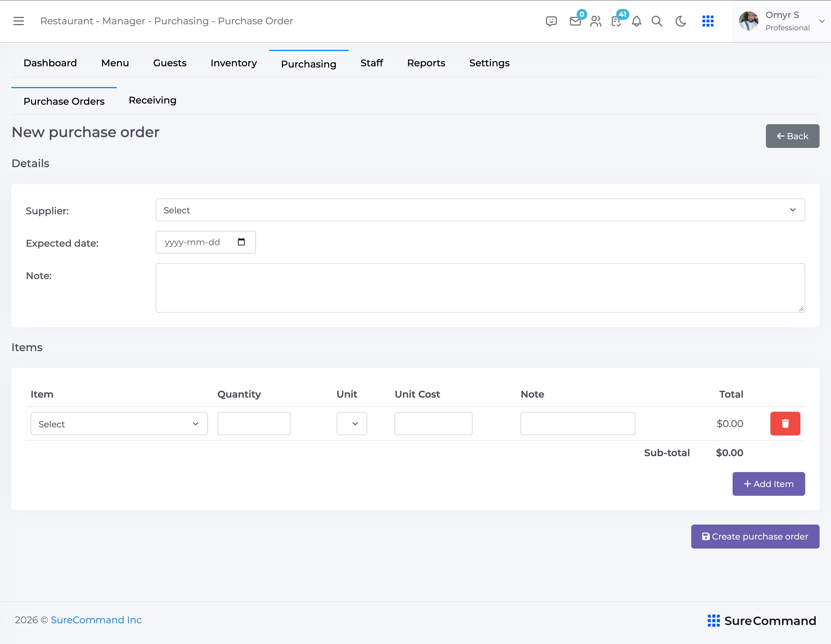This screenshot has height=644, width=831.
Task: Open the notifications bell
Action: click(x=637, y=21)
